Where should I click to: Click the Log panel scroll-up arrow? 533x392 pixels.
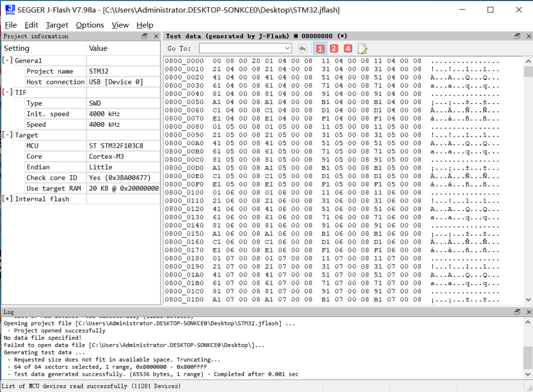click(528, 322)
